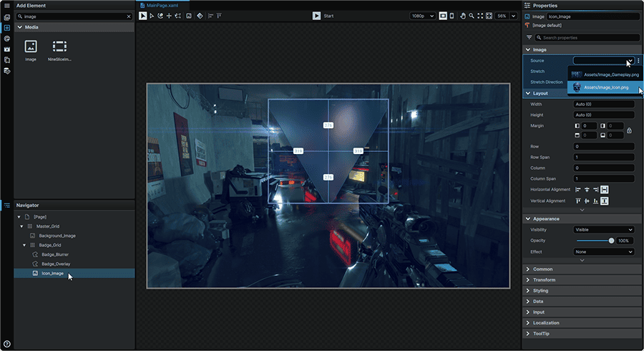Screen dimensions: 644x351
Task: Open the 1080p resolution dropdown
Action: click(422, 16)
